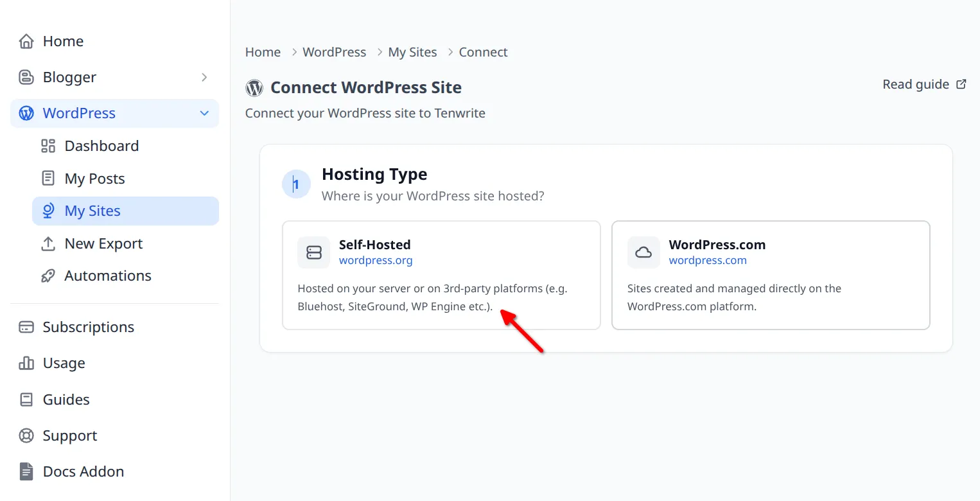The height and width of the screenshot is (501, 980).
Task: Select Docs Addon in the sidebar
Action: pos(83,471)
